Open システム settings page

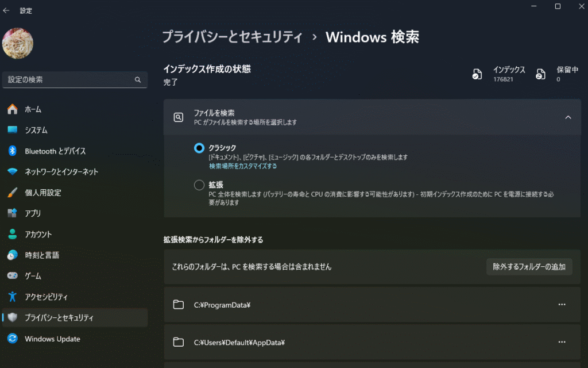pos(75,130)
